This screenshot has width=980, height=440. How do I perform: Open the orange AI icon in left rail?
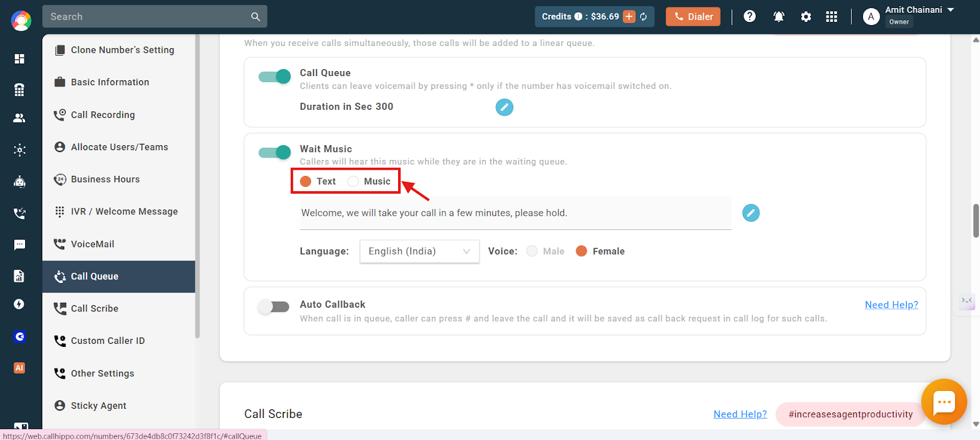20,368
